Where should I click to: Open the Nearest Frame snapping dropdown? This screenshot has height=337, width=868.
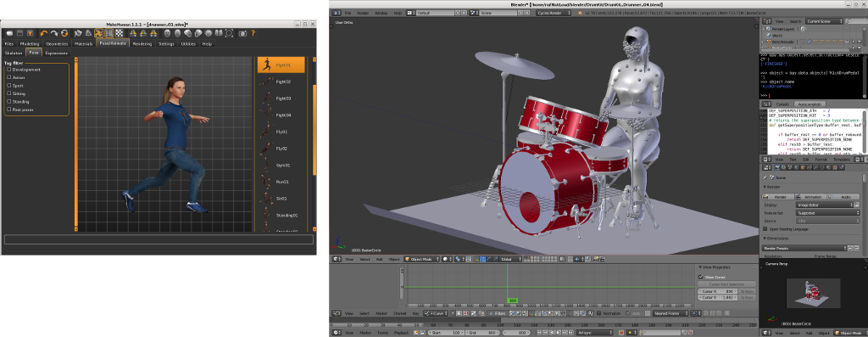(671, 313)
